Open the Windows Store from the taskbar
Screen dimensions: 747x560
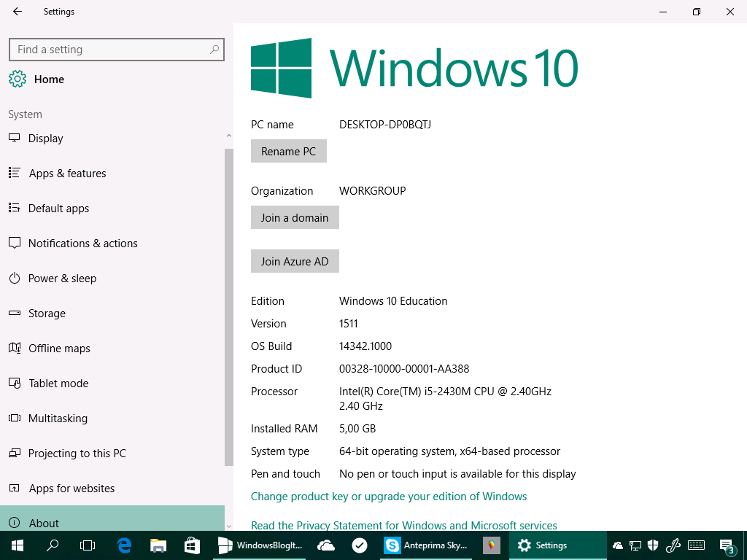click(x=192, y=545)
